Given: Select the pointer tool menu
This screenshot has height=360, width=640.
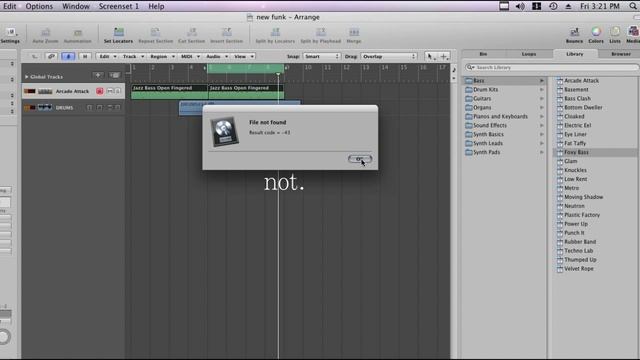Looking at the screenshot, I should pyautogui.click(x=430, y=56).
